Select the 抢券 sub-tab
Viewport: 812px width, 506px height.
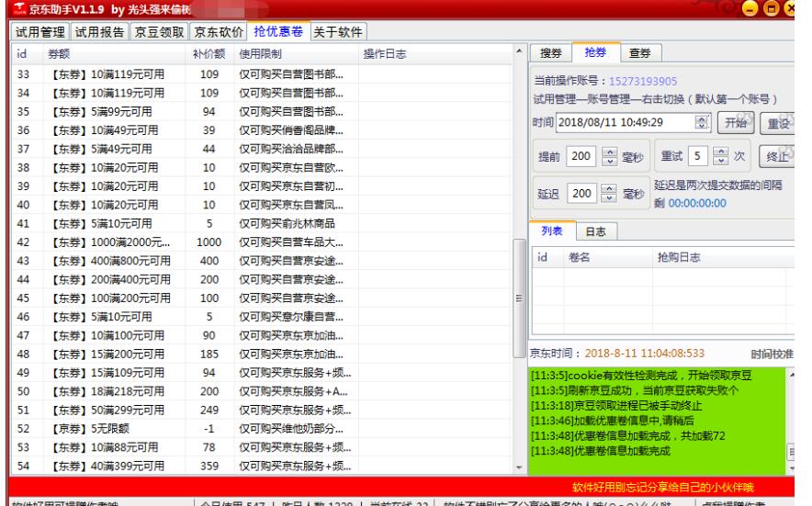pos(595,52)
